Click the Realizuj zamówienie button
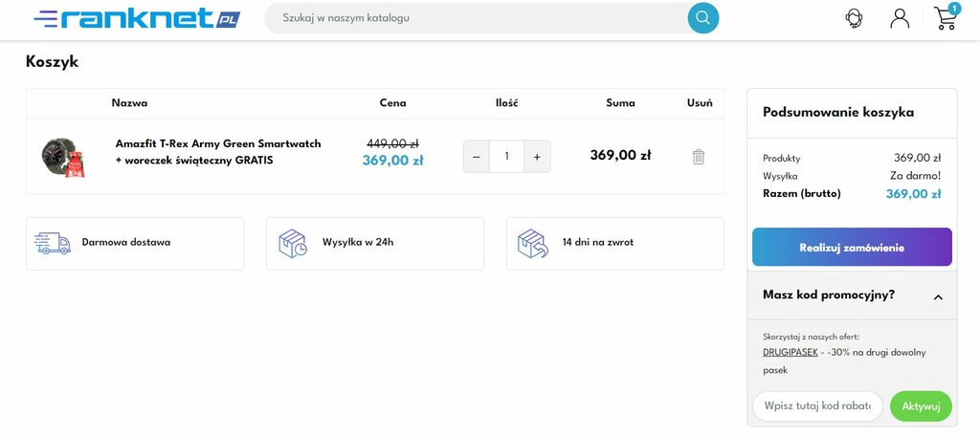 pyautogui.click(x=852, y=248)
